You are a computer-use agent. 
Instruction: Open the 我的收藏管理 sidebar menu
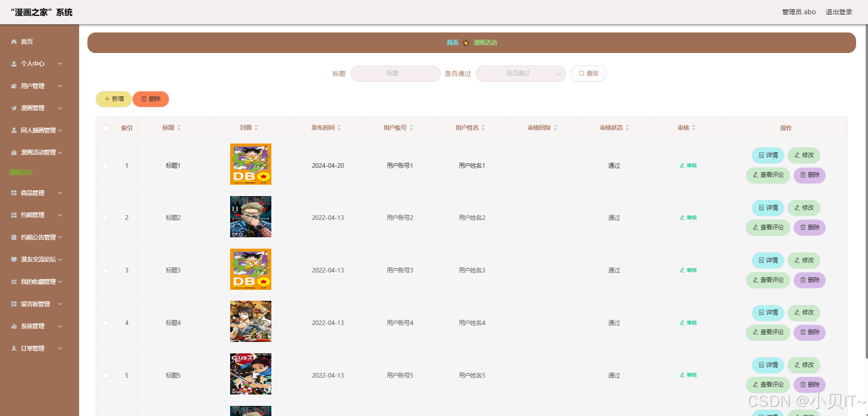pyautogui.click(x=39, y=282)
